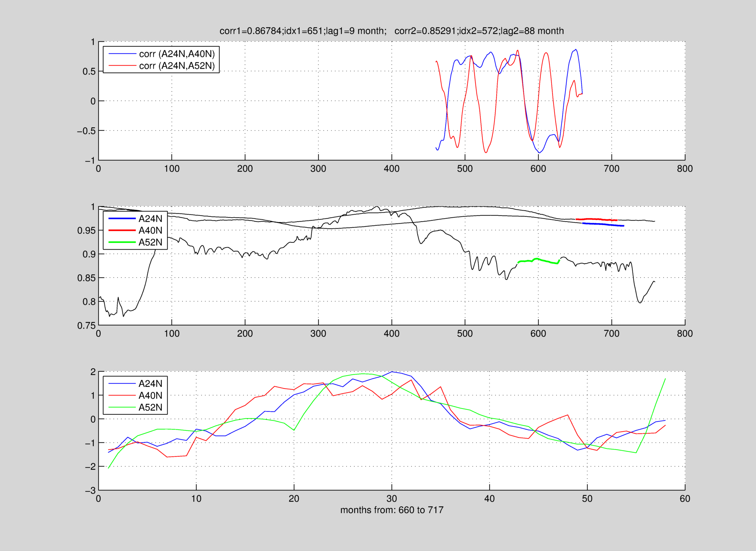Click the 500 tick label on top plot
Viewport: 756px width, 551px height.
(465, 169)
